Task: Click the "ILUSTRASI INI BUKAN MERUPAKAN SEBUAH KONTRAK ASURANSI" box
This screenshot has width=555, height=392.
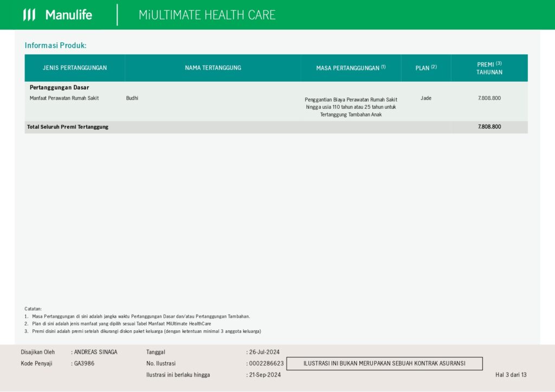Action: tap(384, 363)
